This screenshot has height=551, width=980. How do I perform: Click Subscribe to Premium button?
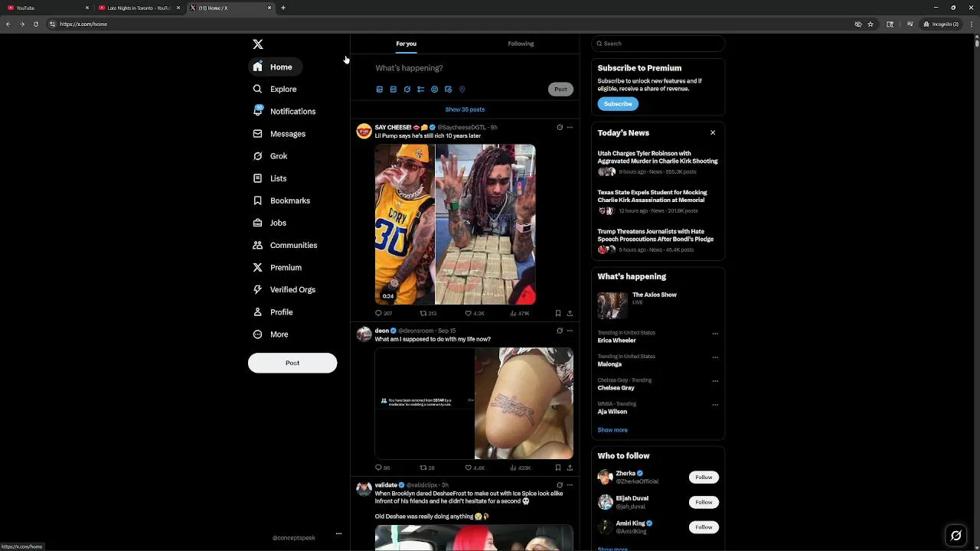tap(618, 104)
